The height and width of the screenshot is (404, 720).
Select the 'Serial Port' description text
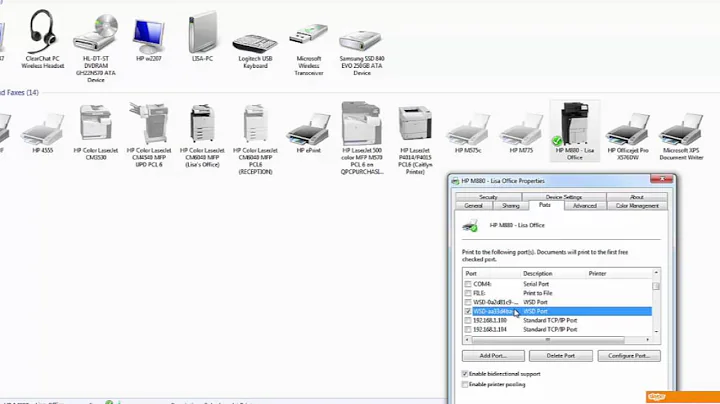(x=536, y=284)
